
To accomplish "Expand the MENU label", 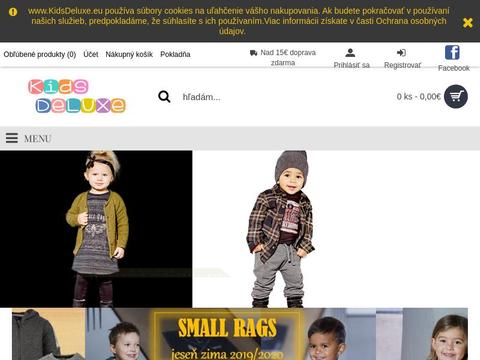I will 38,138.
